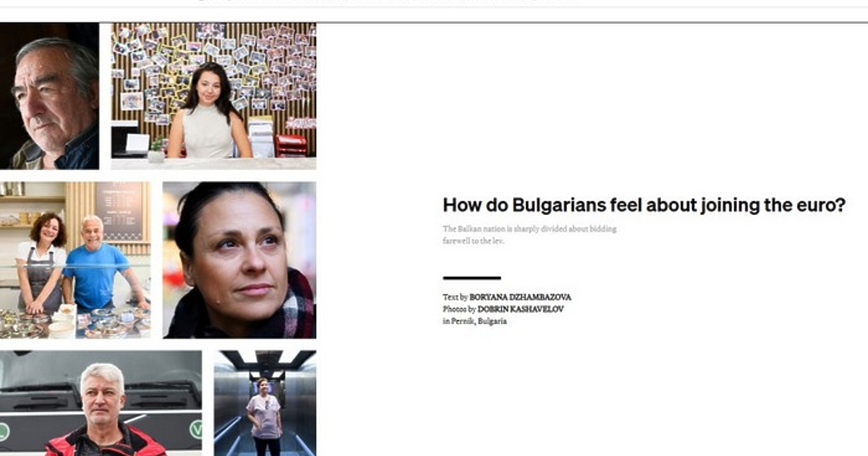The image size is (868, 456).
Task: Open the photo of man in red jacket
Action: coord(101,403)
